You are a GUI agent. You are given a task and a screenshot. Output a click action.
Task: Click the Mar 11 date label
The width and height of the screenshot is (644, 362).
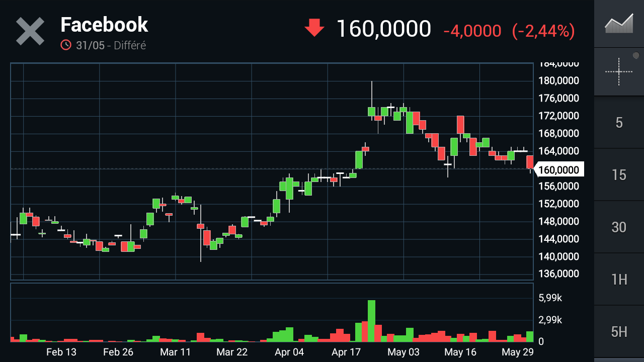(x=175, y=352)
